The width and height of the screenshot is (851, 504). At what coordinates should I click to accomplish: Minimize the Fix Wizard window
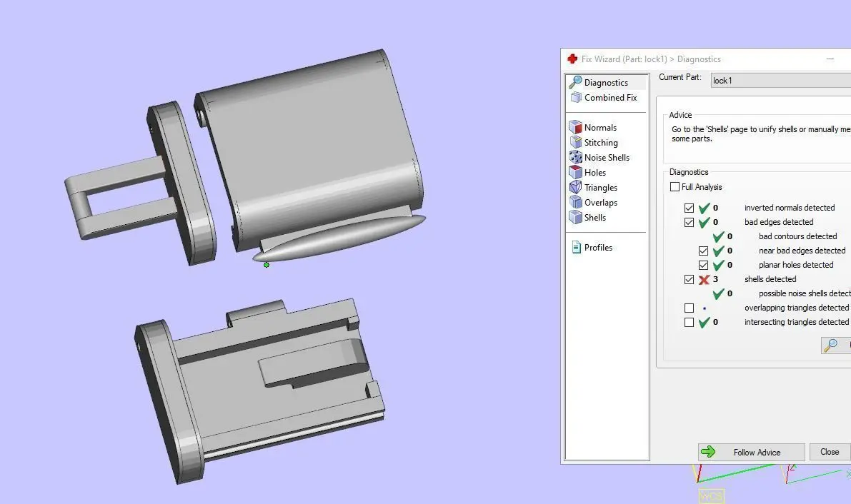click(x=830, y=59)
